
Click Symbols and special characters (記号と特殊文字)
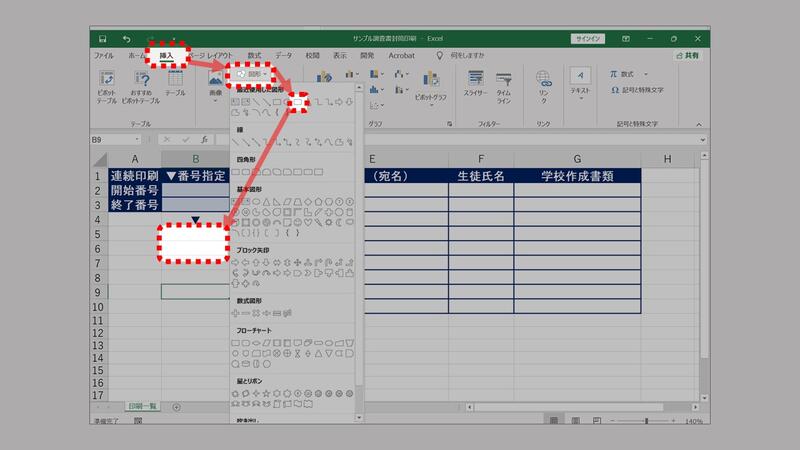(637, 90)
